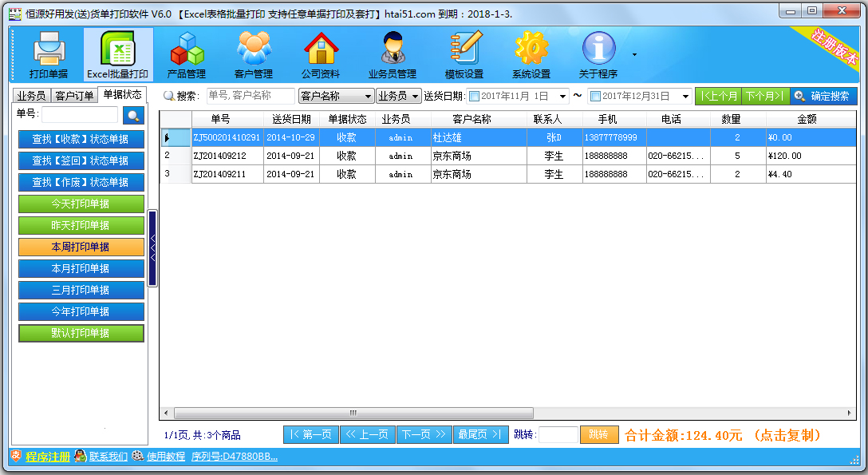868x475 pixels.
Task: Click 查找【签回】状态单据 button
Action: click(81, 160)
